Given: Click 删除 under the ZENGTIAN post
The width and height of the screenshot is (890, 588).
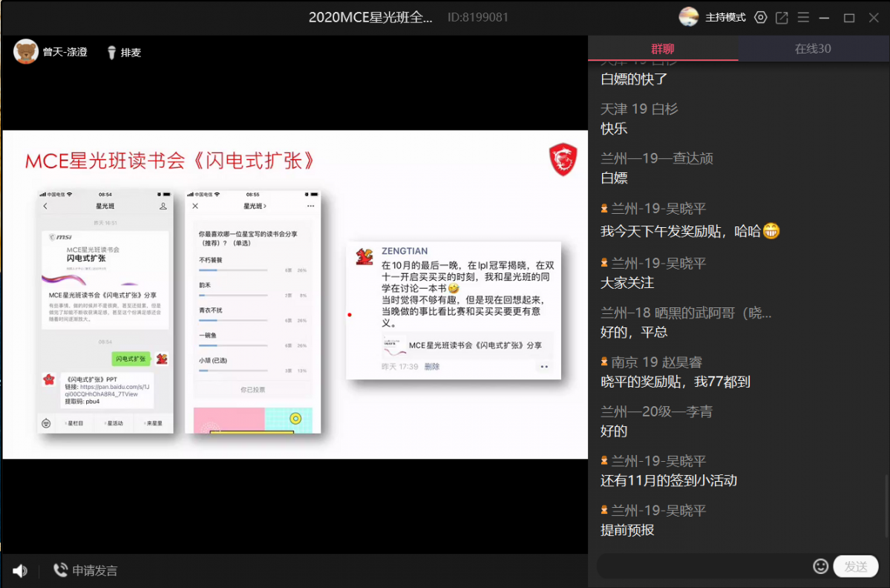Looking at the screenshot, I should point(432,367).
